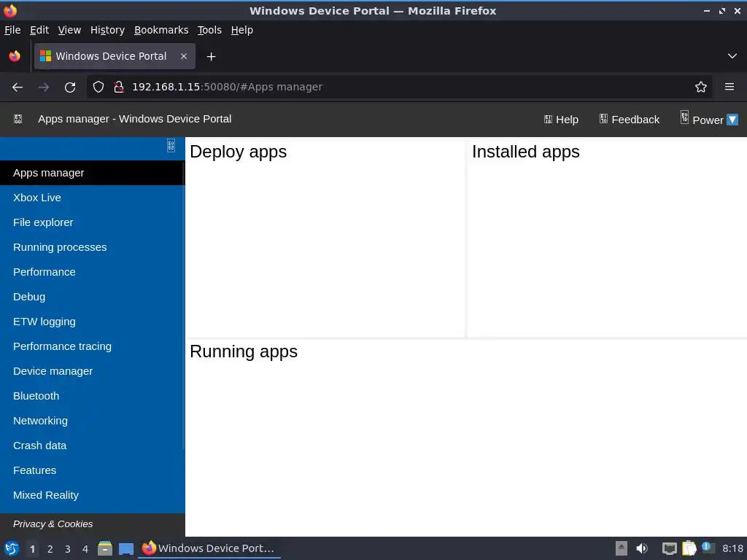The width and height of the screenshot is (747, 560).
Task: Open a new tab with plus icon
Action: click(211, 57)
